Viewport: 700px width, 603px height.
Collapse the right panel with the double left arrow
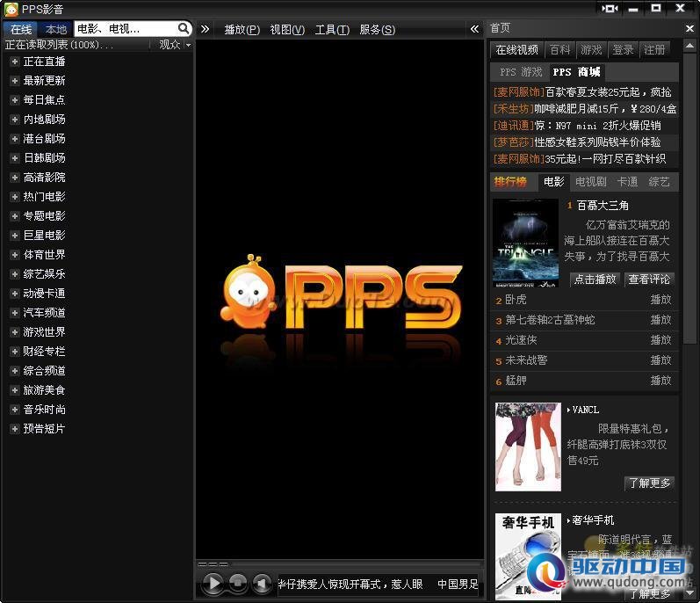(474, 30)
